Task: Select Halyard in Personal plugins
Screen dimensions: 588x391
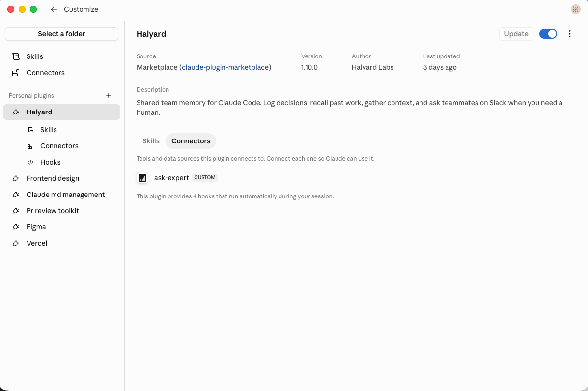Action: coord(61,112)
